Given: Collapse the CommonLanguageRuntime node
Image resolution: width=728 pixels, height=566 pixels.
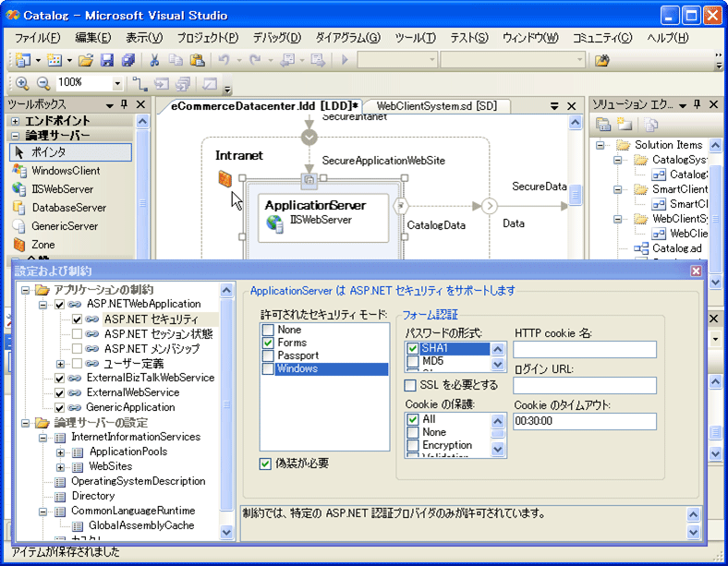Looking at the screenshot, I should [42, 512].
